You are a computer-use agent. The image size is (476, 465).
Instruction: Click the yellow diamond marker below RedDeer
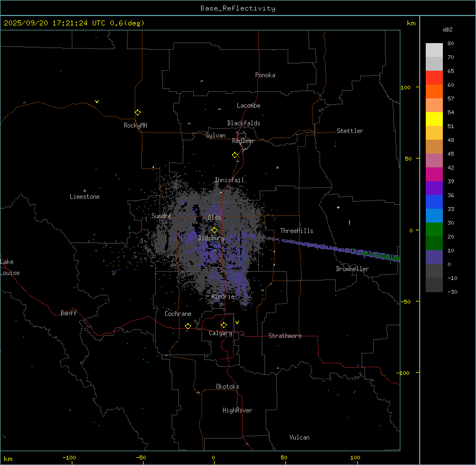[235, 155]
